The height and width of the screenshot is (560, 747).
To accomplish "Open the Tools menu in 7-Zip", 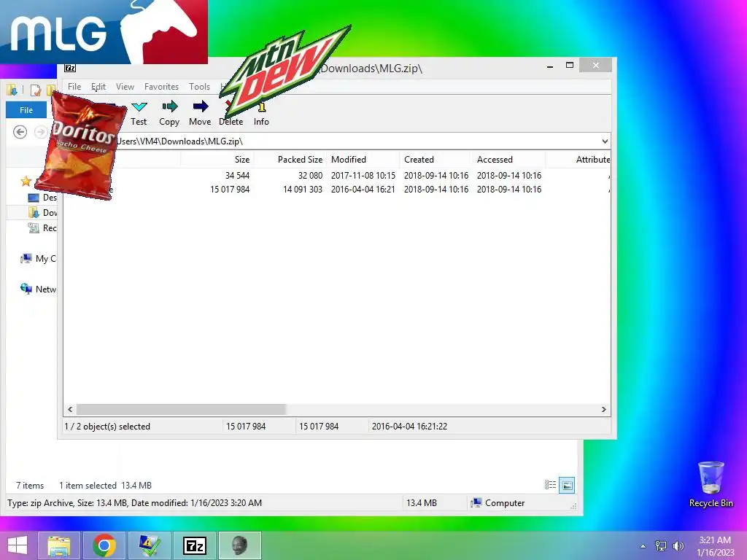I will pyautogui.click(x=199, y=87).
